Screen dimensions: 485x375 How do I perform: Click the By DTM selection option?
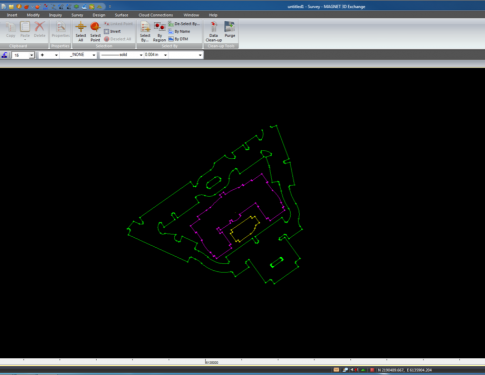point(178,39)
